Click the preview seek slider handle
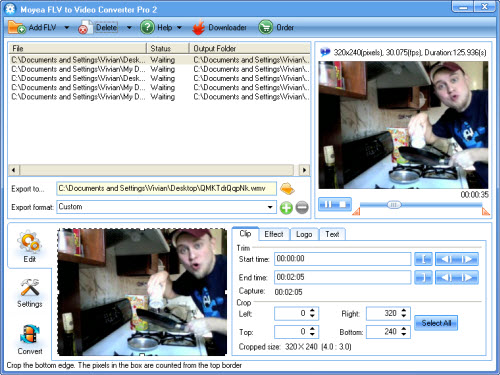Image resolution: width=500 pixels, height=375 pixels. coord(394,205)
